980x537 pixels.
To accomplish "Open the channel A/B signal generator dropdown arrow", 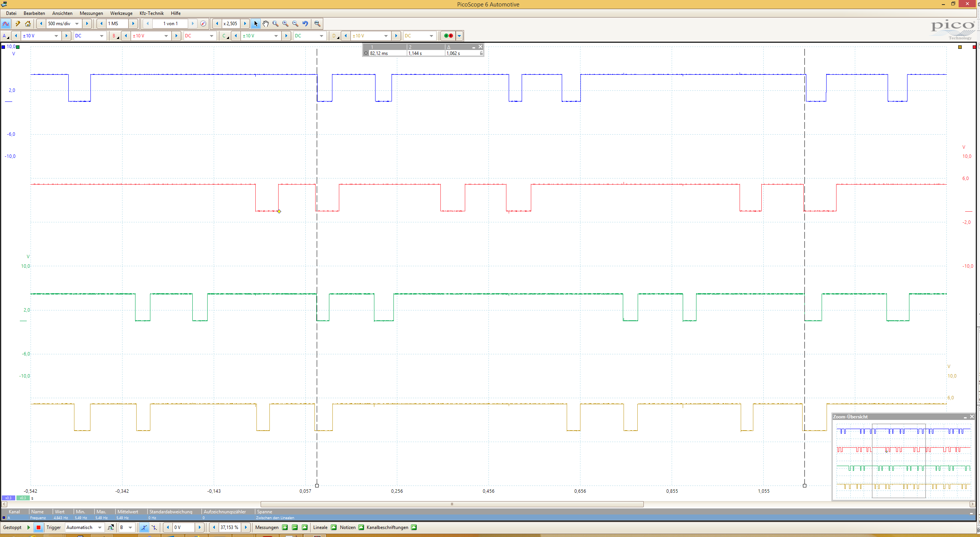I will pos(459,36).
